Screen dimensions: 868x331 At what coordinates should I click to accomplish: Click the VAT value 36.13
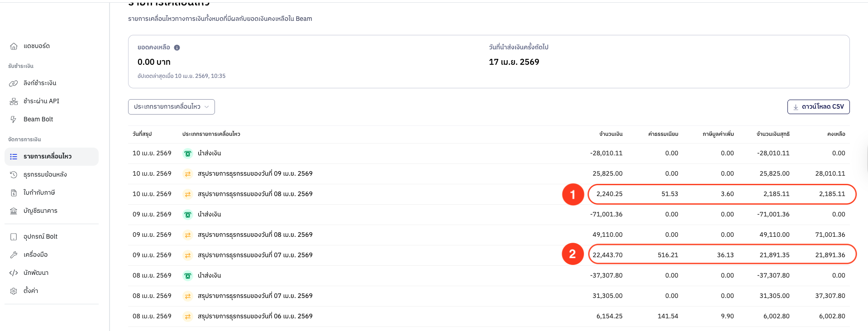725,255
